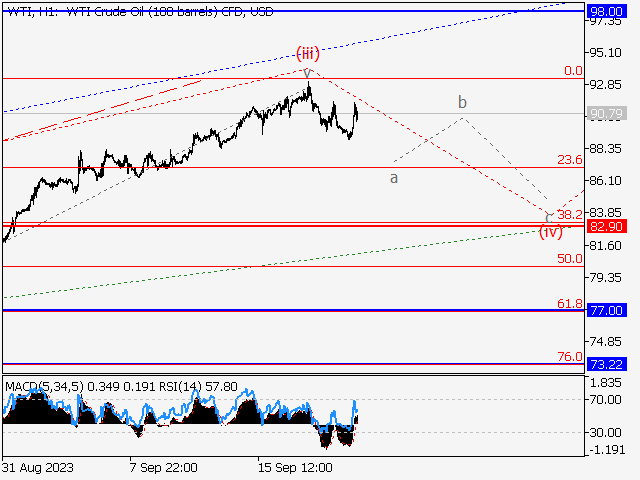Select the 74.85 price axis value
Viewport: 640px width, 480px height.
point(605,342)
